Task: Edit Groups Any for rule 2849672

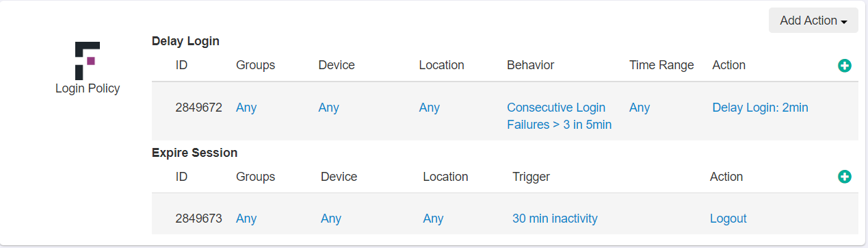Action: point(246,108)
